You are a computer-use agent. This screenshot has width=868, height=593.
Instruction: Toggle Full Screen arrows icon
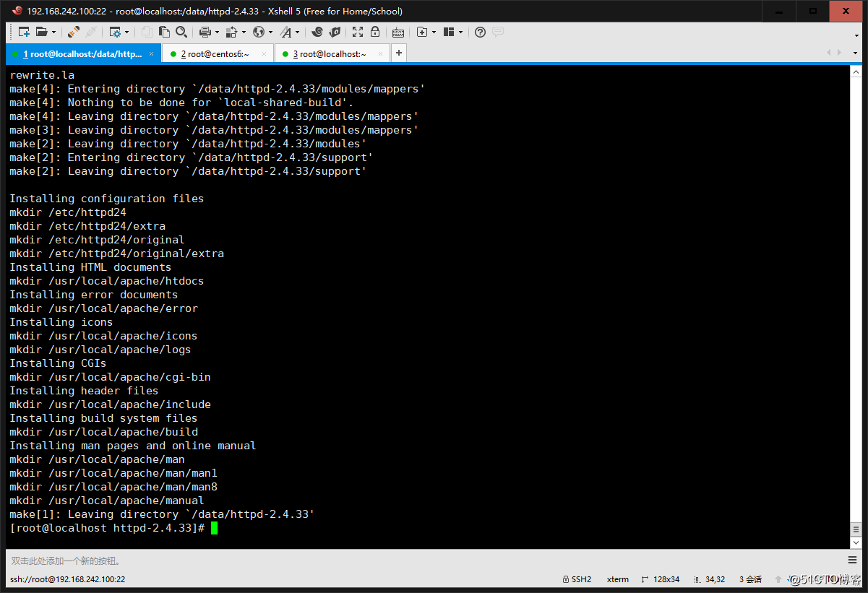(358, 32)
